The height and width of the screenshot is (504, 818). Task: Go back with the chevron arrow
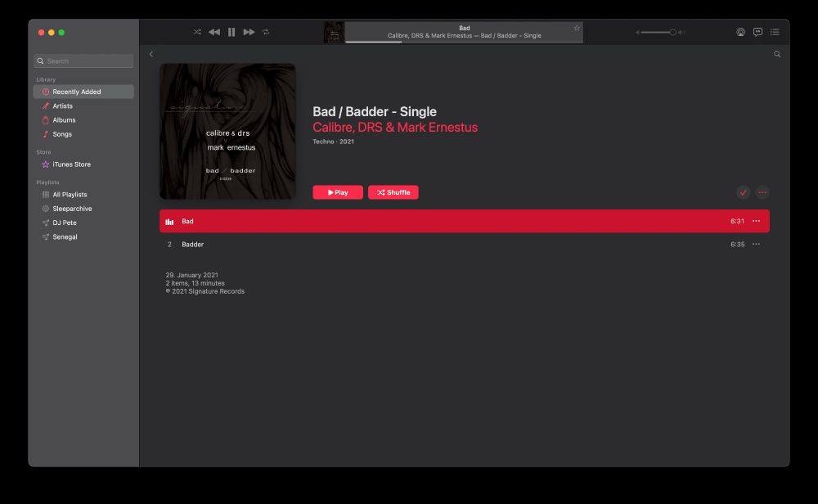point(151,54)
